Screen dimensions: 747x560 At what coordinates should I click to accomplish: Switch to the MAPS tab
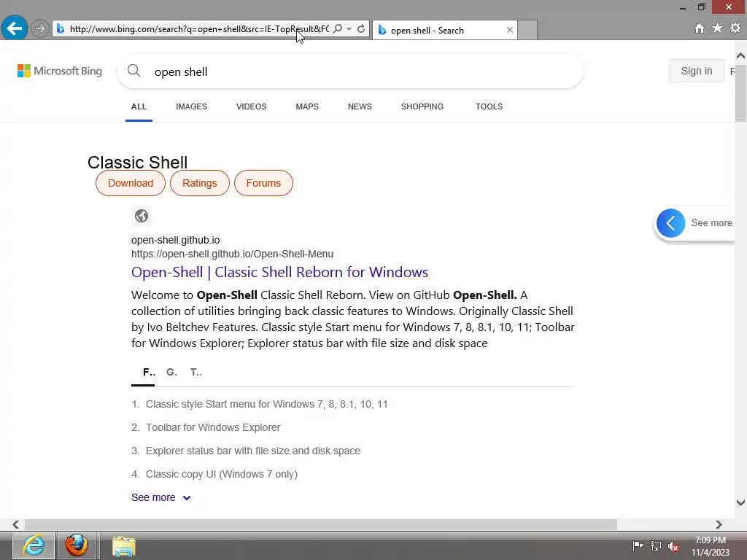click(307, 106)
